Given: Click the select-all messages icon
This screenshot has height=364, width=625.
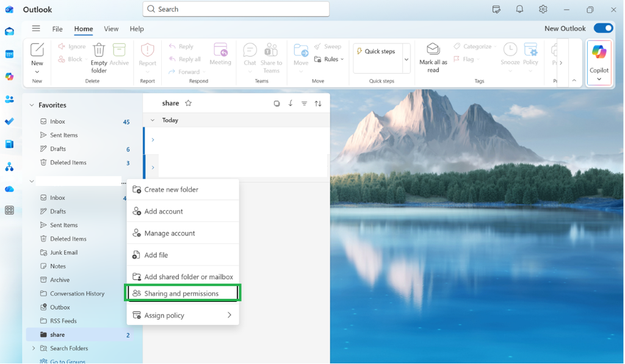Looking at the screenshot, I should pyautogui.click(x=276, y=104).
